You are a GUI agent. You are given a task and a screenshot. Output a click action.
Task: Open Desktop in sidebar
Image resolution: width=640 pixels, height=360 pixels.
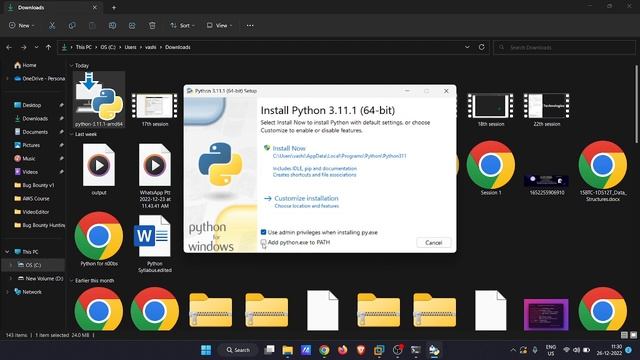[28, 105]
